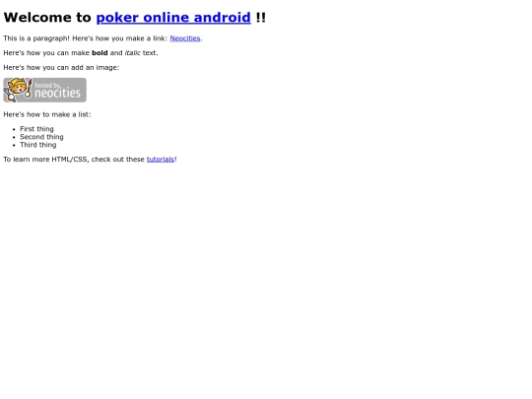
Task: Click the Here's how to make a list text
Action: (x=47, y=114)
